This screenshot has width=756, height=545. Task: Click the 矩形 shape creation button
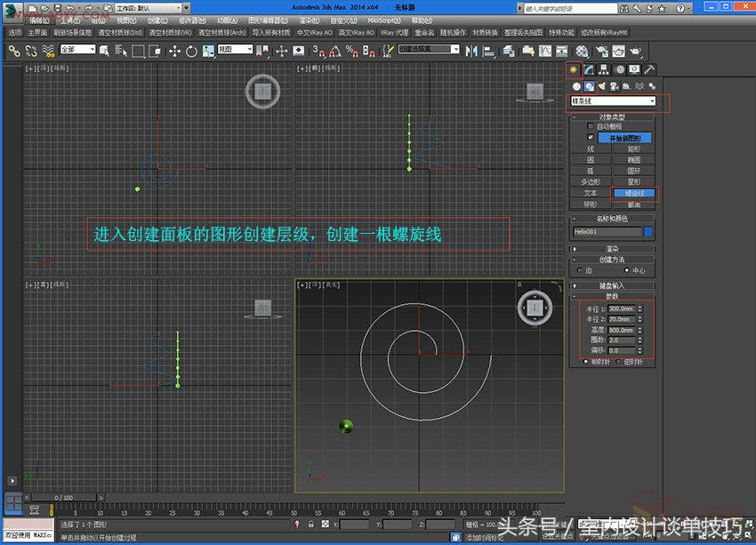click(633, 149)
